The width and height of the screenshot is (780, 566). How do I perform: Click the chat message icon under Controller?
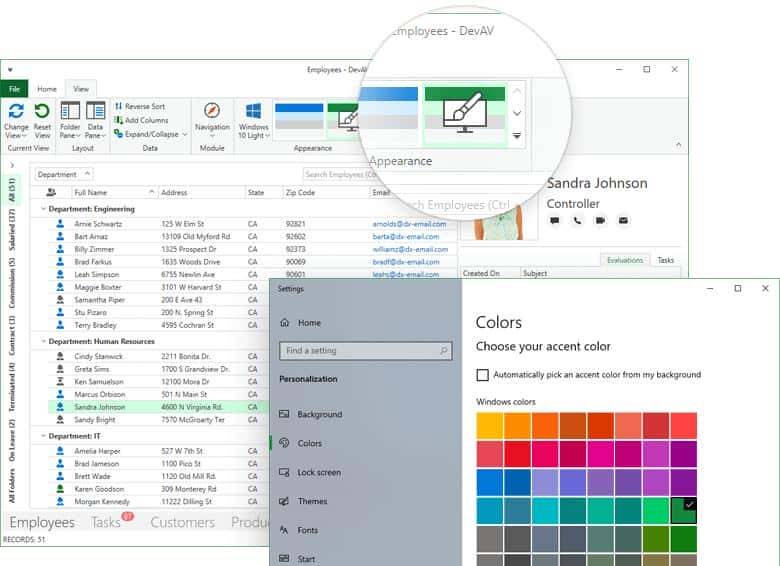tap(555, 220)
